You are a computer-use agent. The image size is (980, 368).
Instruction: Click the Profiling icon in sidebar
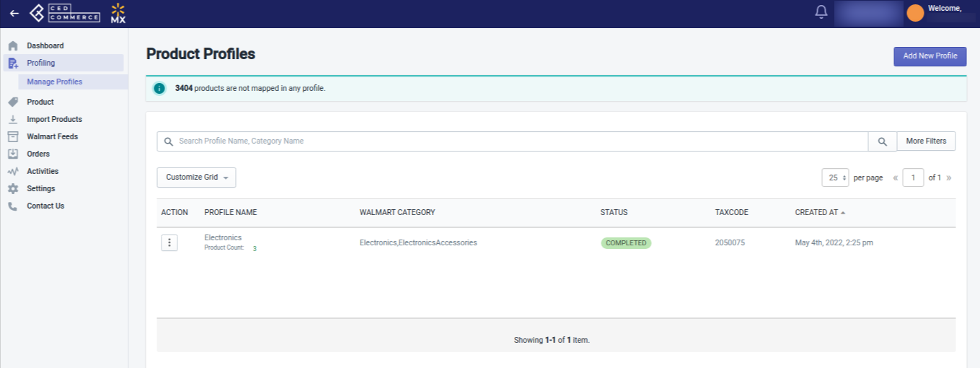[x=13, y=63]
